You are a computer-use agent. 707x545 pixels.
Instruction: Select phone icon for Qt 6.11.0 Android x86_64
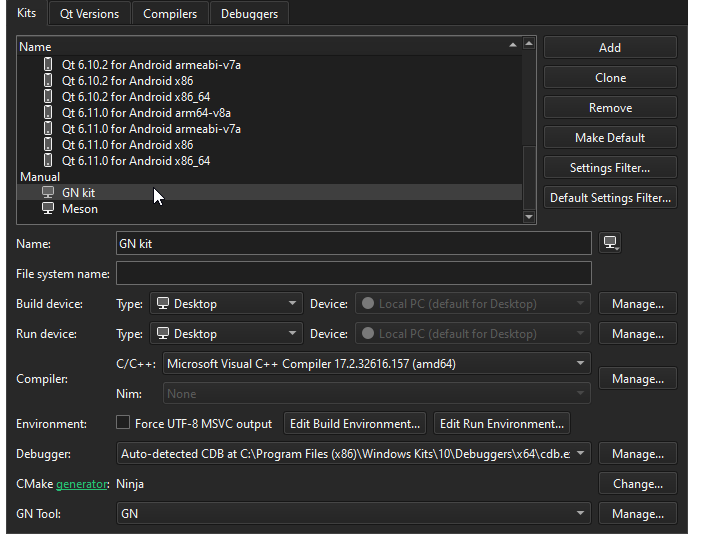click(48, 160)
